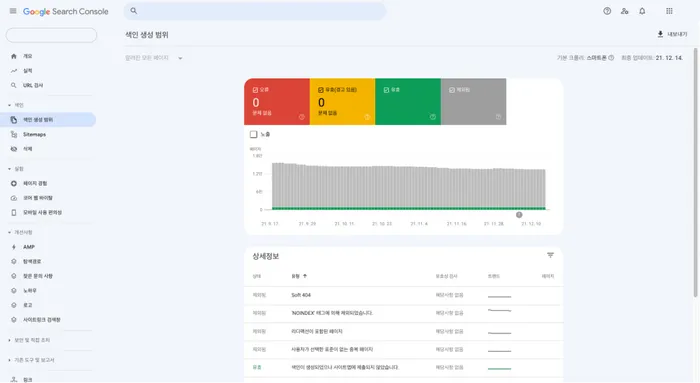Open the main hamburger menu
This screenshot has height=383, width=700.
(13, 11)
